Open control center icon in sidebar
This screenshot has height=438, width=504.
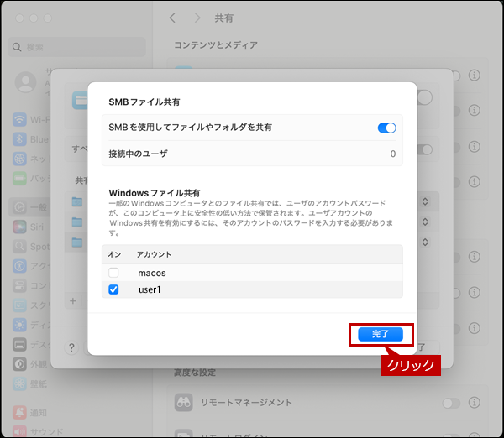pyautogui.click(x=19, y=285)
